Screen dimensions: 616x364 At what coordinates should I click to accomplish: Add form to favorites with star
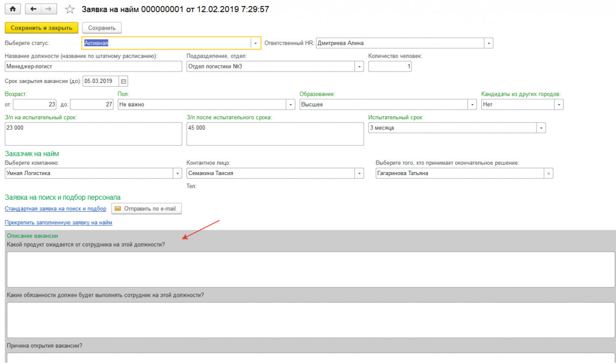pyautogui.click(x=70, y=9)
